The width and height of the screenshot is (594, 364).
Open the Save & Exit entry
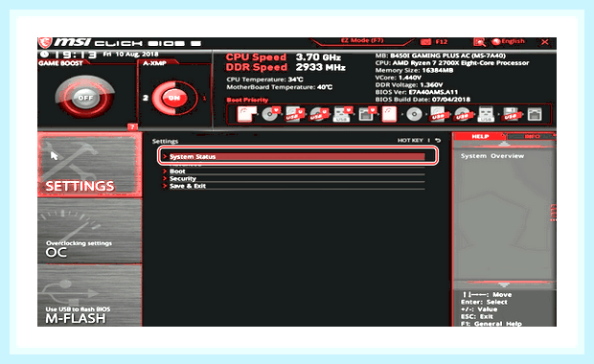tap(293, 186)
